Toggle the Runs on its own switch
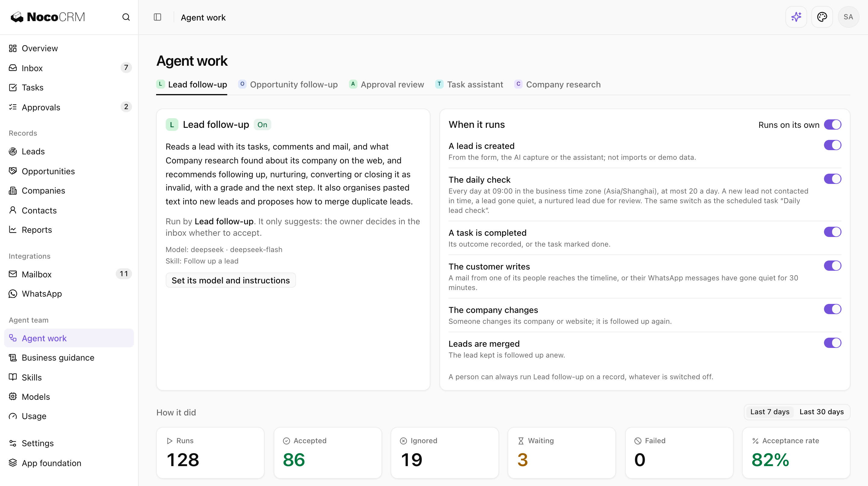The width and height of the screenshot is (868, 486). [832, 125]
